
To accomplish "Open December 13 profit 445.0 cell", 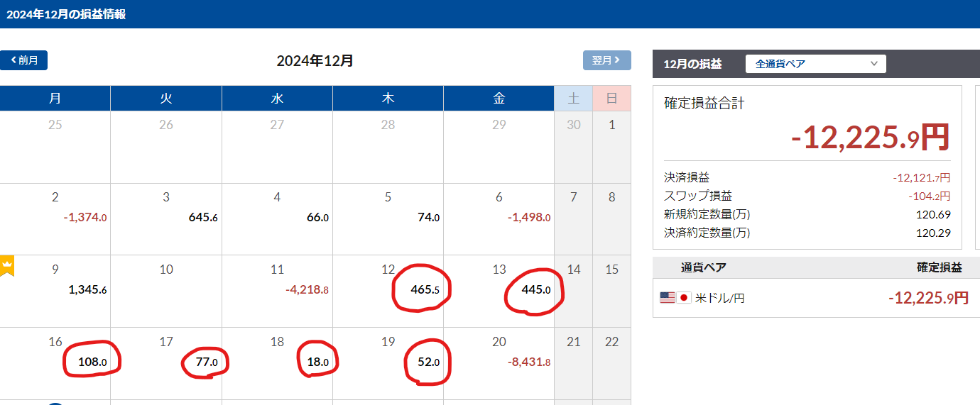I will click(x=535, y=289).
